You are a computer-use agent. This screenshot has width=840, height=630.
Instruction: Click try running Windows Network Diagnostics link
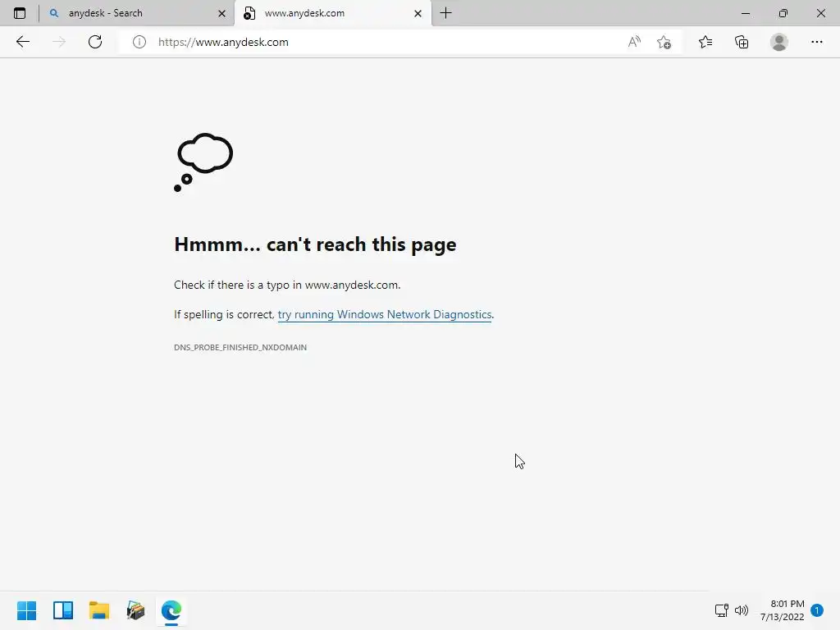(x=385, y=314)
